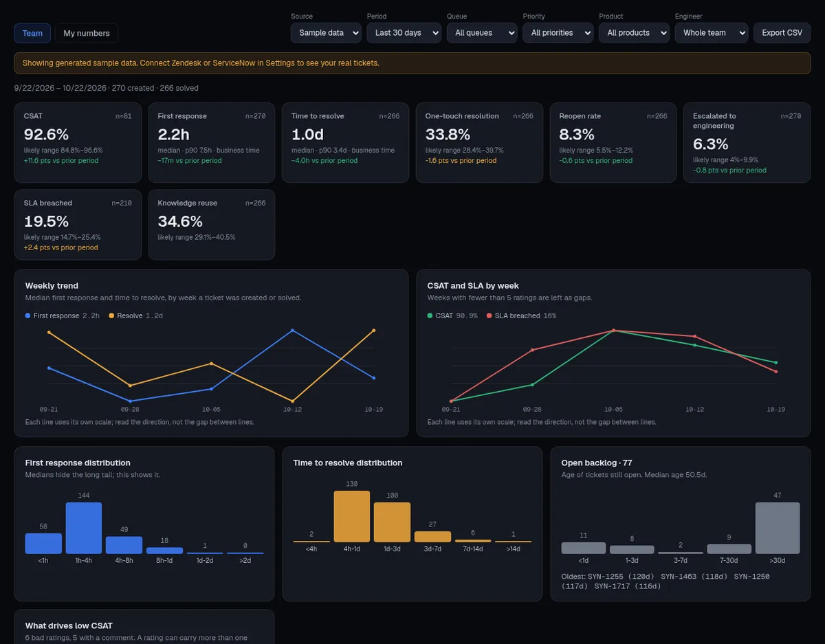825x644 pixels.
Task: Select the CSAT 92.6% metric card
Action: coord(78,142)
